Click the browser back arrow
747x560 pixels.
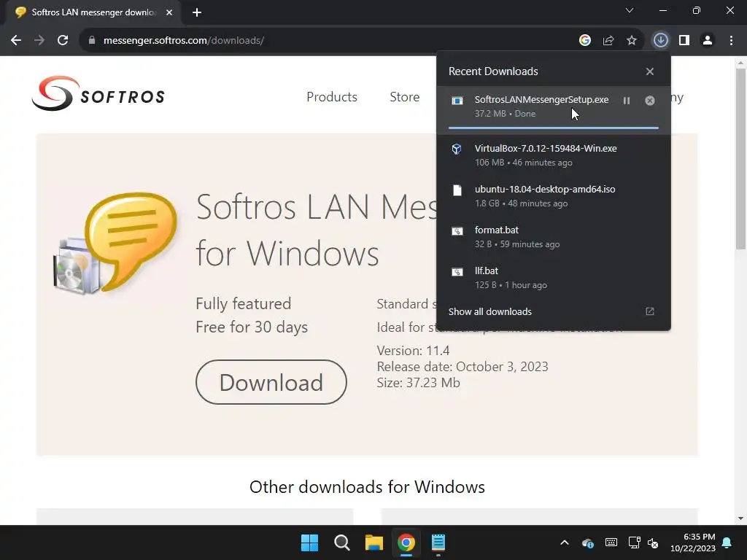[16, 41]
